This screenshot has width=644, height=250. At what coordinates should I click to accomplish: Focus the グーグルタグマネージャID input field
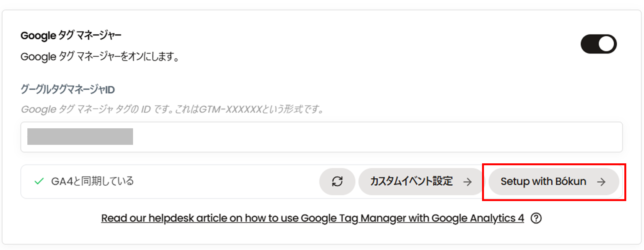pyautogui.click(x=347, y=137)
